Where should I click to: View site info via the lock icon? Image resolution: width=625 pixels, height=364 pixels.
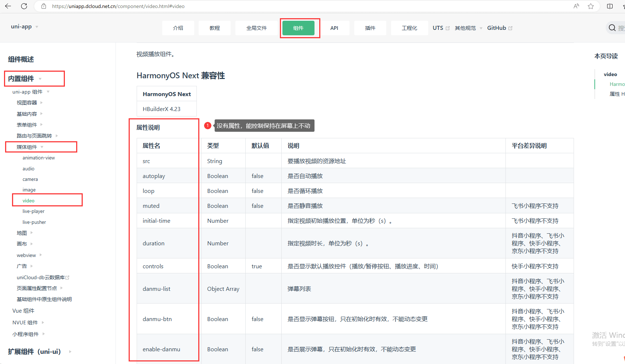tap(44, 6)
